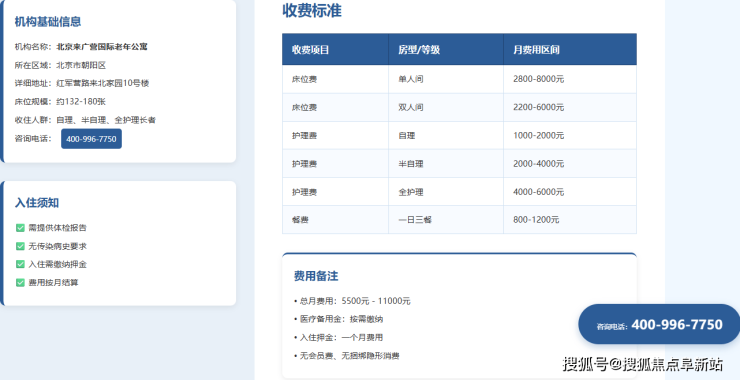This screenshot has height=380, width=740.
Task: Click the 400-996-7750 button in basic info card
Action: pyautogui.click(x=91, y=139)
